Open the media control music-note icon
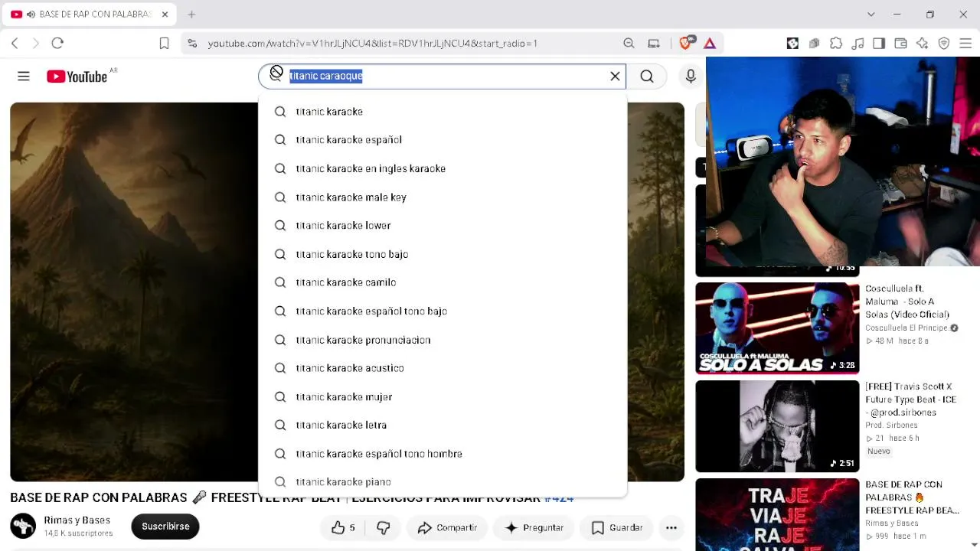This screenshot has width=980, height=551. (857, 44)
